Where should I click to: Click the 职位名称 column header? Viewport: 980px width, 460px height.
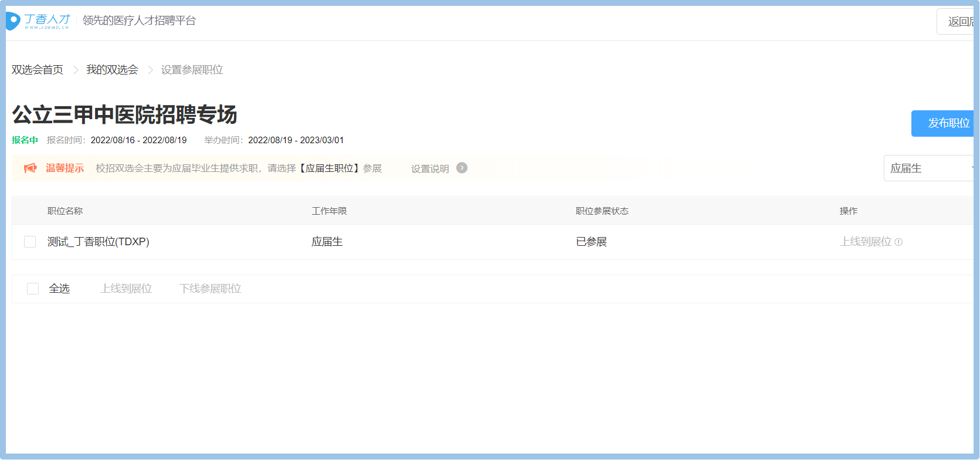(65, 211)
